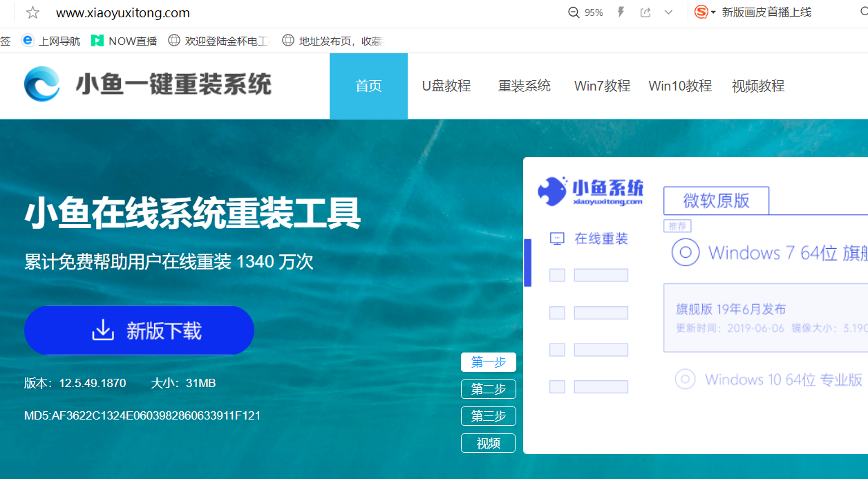This screenshot has width=868, height=479.
Task: Click the bookmark star icon
Action: (x=32, y=12)
